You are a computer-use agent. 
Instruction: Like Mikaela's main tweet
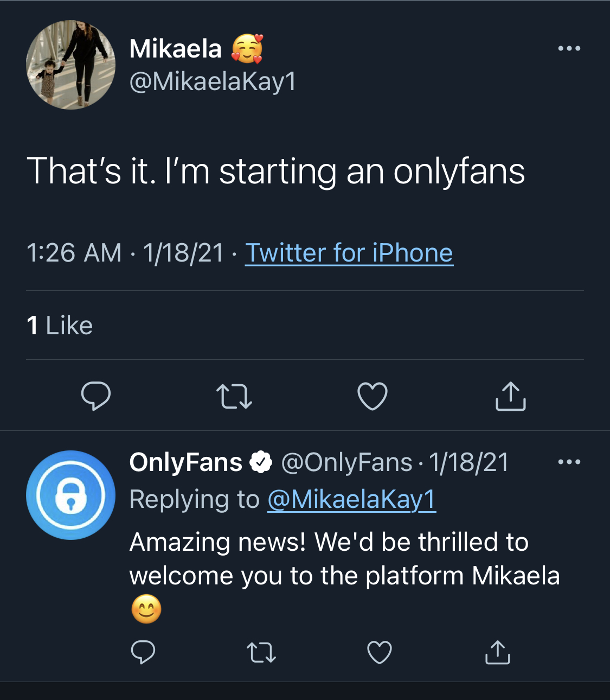coord(373,396)
